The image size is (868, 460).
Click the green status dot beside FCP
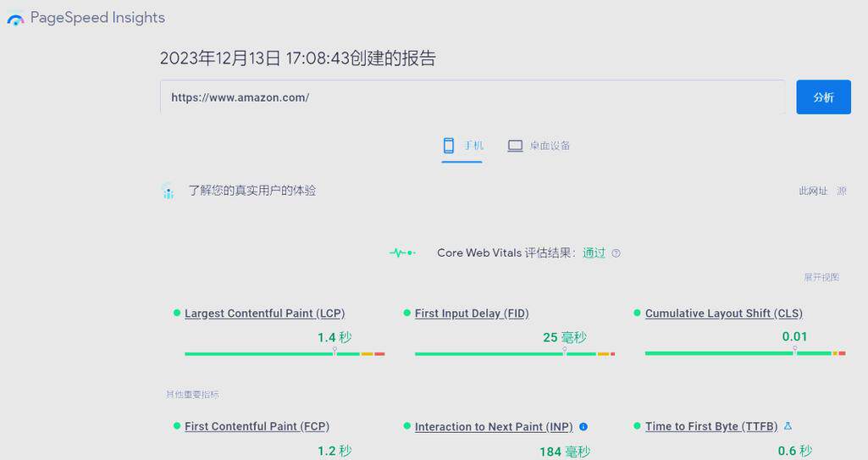(177, 425)
